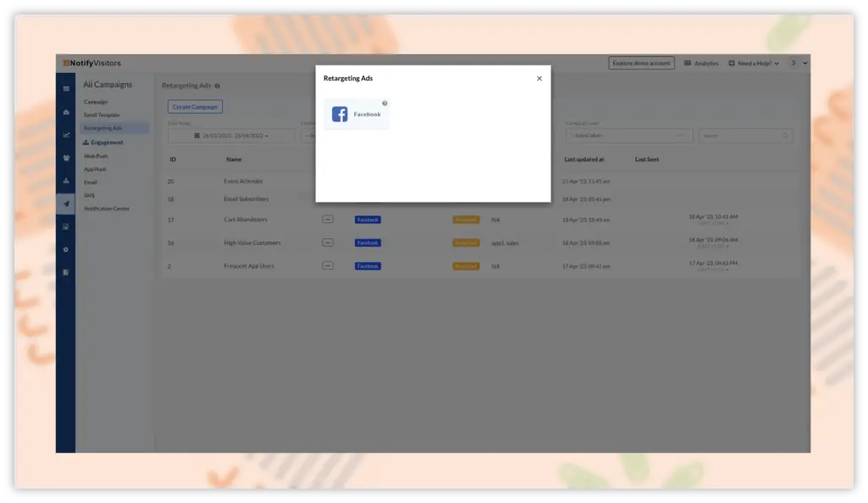The width and height of the screenshot is (868, 503).
Task: Open the hamburger menu in sidebar
Action: (66, 88)
